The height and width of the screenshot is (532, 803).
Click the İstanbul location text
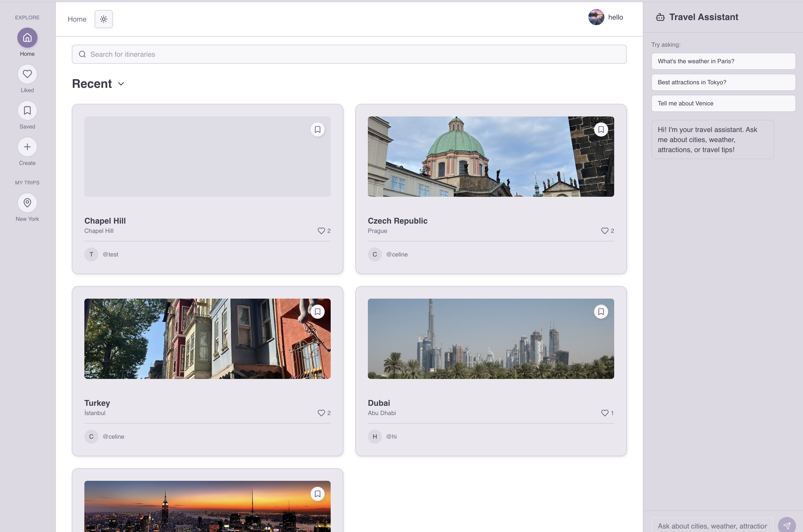(x=95, y=413)
